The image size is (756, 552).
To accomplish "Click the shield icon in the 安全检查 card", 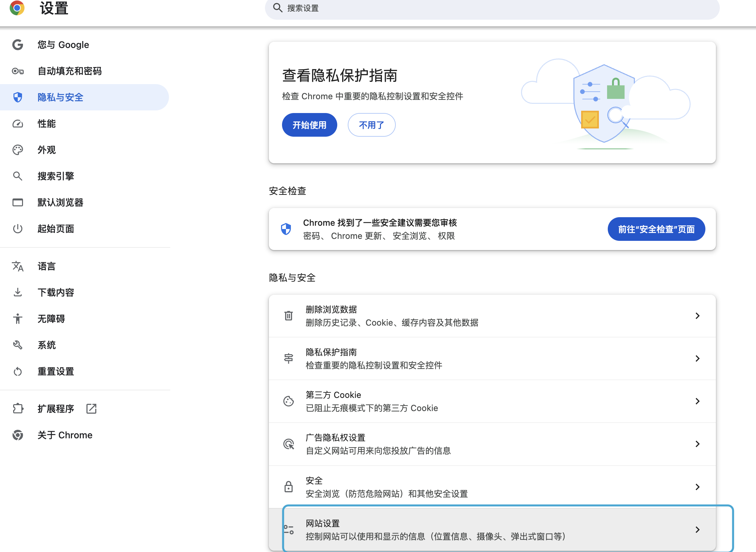I will 286,229.
